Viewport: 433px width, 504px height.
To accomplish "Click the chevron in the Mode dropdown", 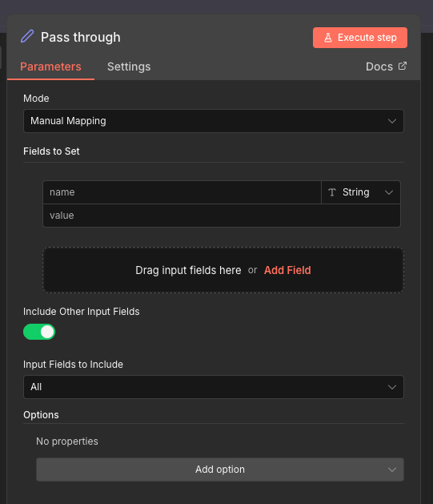I will coord(392,121).
